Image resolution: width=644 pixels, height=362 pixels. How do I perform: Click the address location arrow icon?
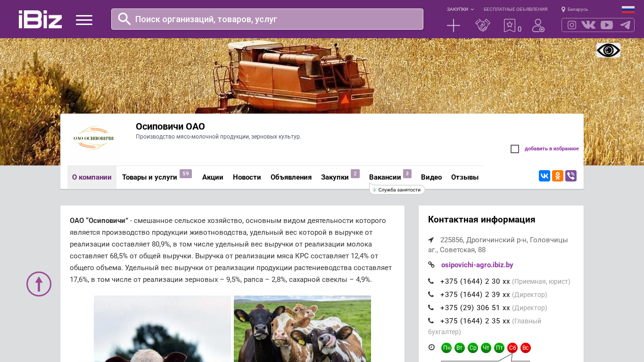point(431,240)
